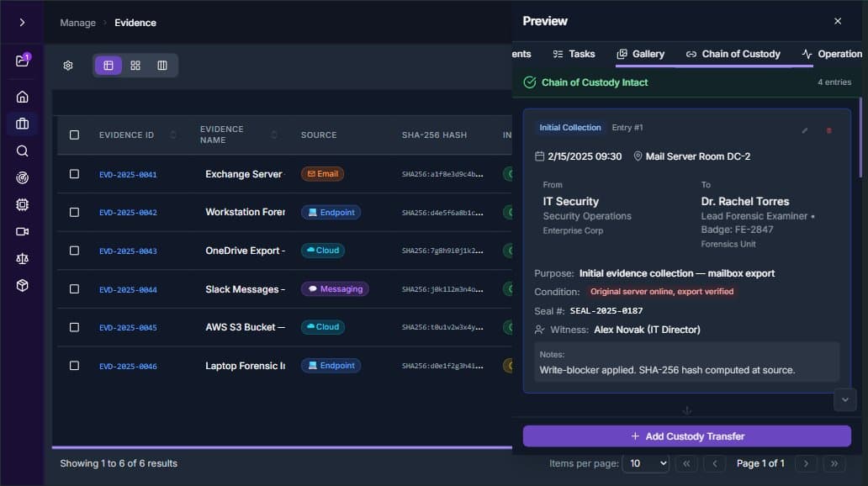Select checkbox for EVD-2025-0044 row

(x=74, y=289)
